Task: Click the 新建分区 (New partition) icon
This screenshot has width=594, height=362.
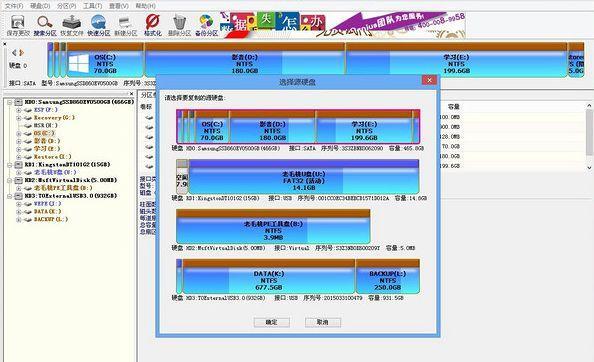Action: point(125,22)
